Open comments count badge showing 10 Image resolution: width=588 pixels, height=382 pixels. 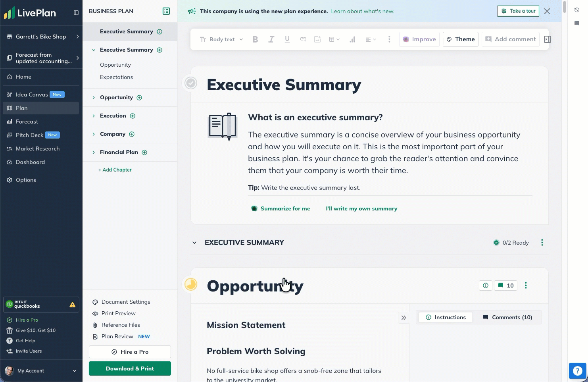pyautogui.click(x=506, y=286)
